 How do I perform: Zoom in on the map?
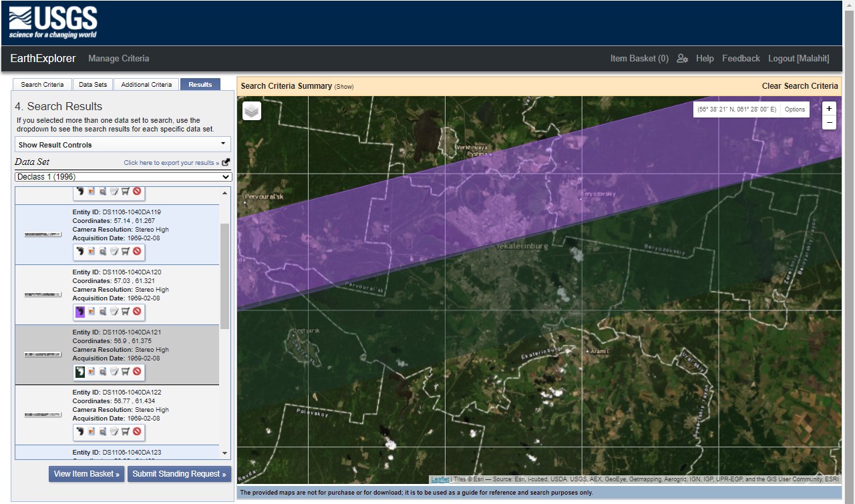coord(829,109)
